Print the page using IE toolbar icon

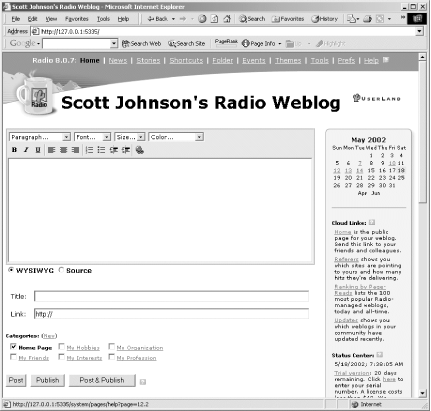pyautogui.click(x=367, y=19)
